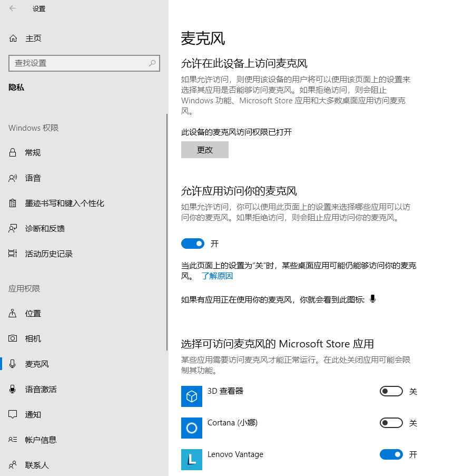
Task: Click the 3D 查看器 app icon
Action: 192,396
